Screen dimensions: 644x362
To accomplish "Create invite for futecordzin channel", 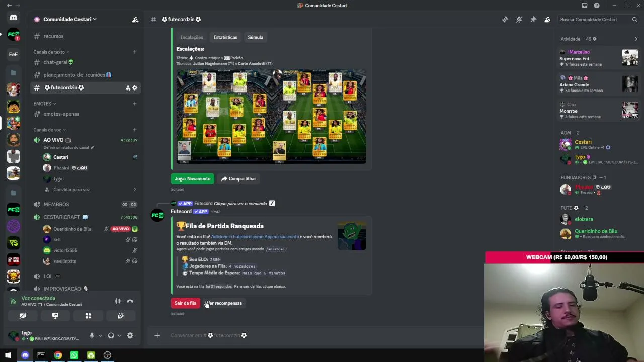I will click(x=128, y=88).
